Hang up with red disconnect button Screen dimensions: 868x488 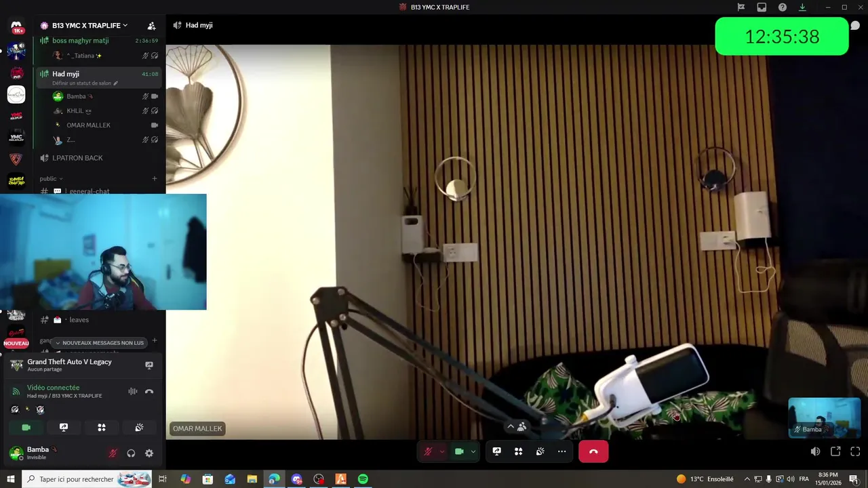tap(593, 451)
